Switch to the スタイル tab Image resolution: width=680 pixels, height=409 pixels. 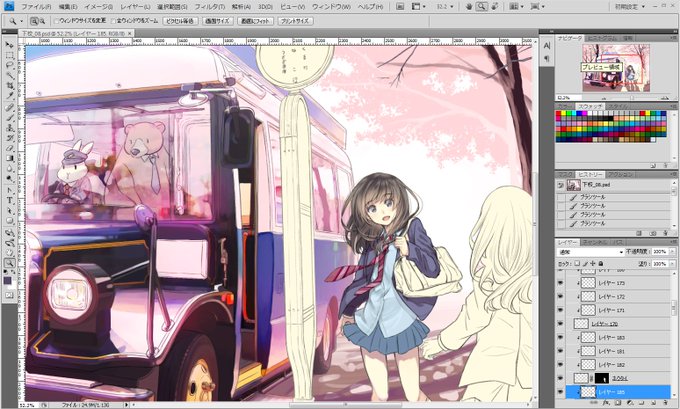click(x=616, y=106)
